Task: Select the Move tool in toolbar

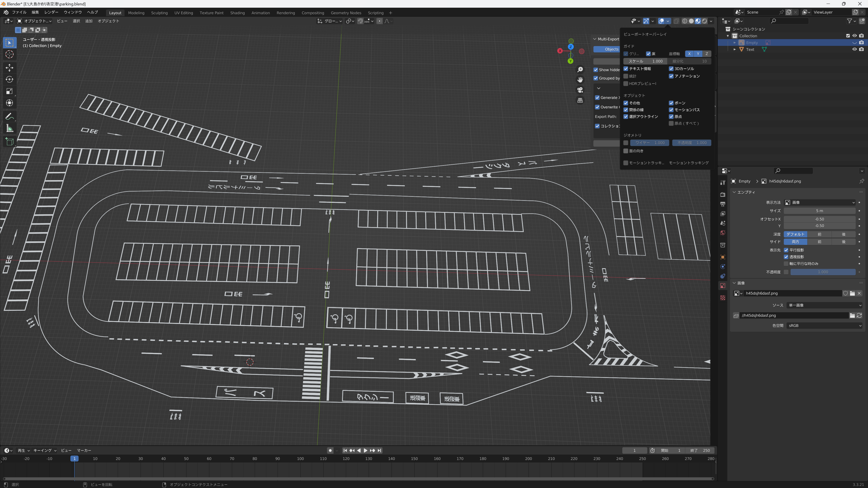Action: (9, 68)
